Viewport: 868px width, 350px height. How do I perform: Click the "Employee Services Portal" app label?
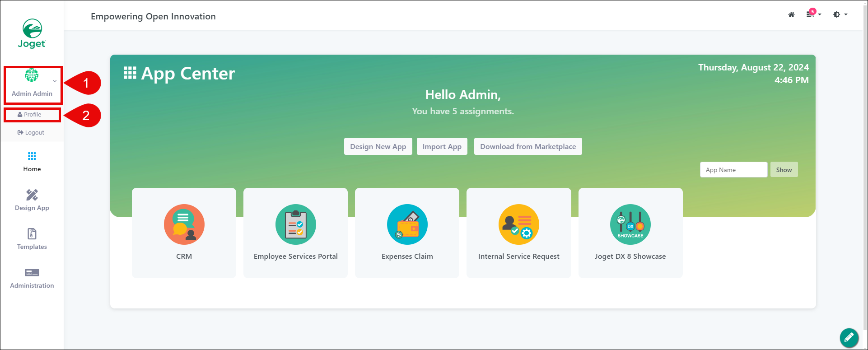(296, 256)
